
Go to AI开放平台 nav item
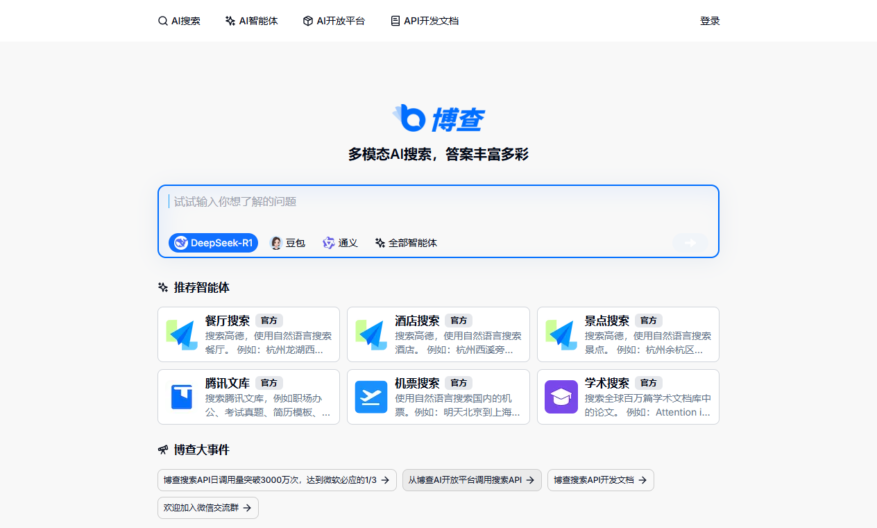[x=334, y=21]
